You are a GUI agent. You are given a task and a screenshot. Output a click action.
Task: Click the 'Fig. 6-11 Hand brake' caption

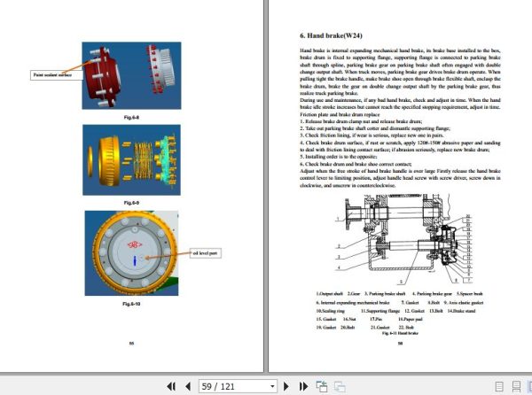[400, 333]
